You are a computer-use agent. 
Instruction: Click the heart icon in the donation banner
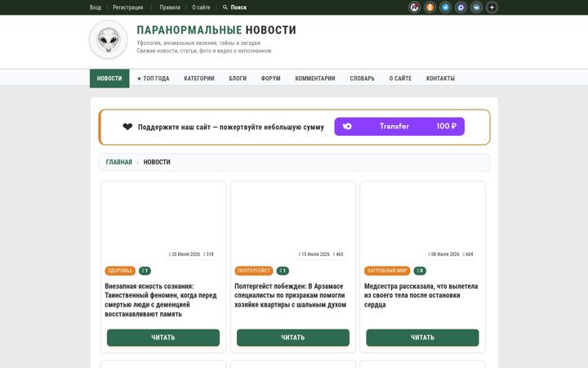click(x=127, y=127)
